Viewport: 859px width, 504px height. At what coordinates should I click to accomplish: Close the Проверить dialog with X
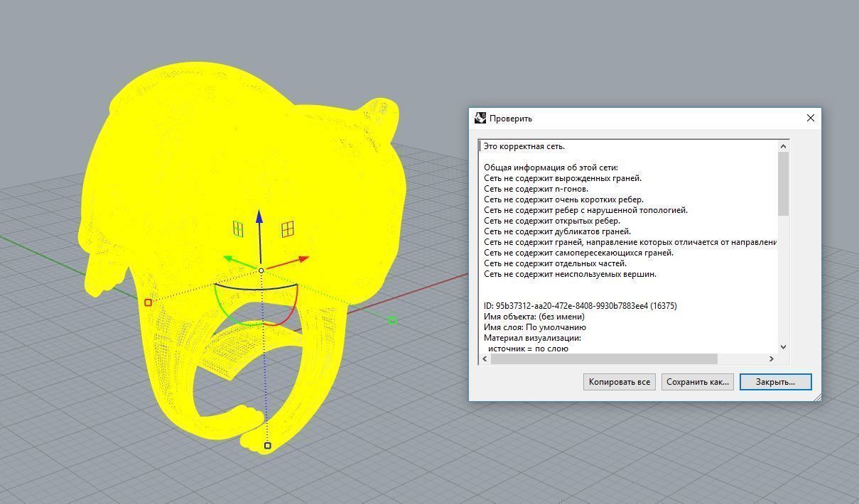click(x=810, y=118)
